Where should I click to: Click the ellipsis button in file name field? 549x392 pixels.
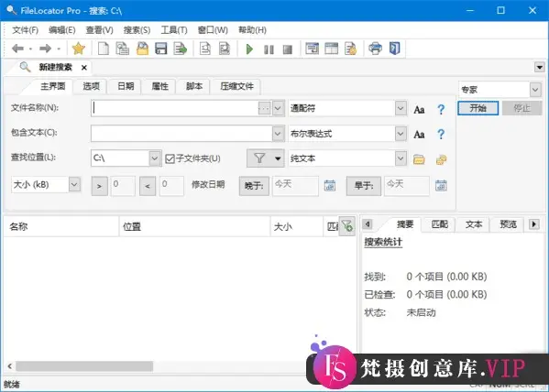pos(264,108)
